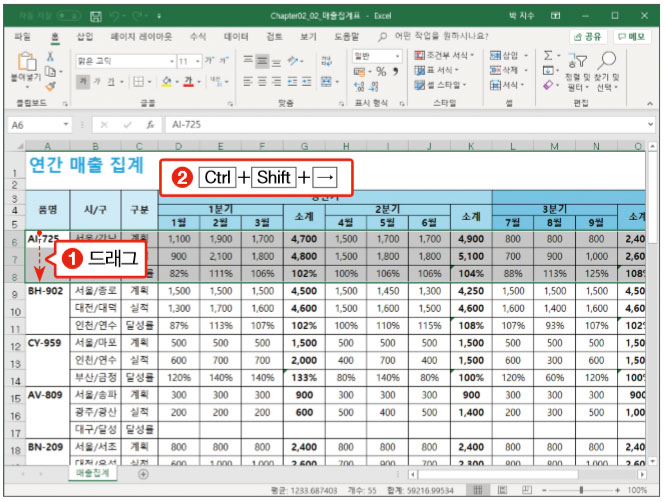Open the Name Box dropdown arrow
The width and height of the screenshot is (665, 502).
[66, 125]
